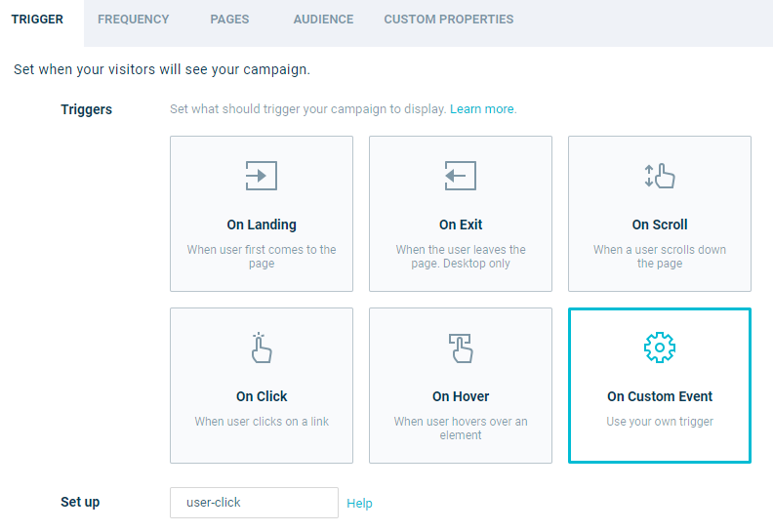Switch to the Frequency tab
This screenshot has height=532, width=773.
(x=133, y=20)
